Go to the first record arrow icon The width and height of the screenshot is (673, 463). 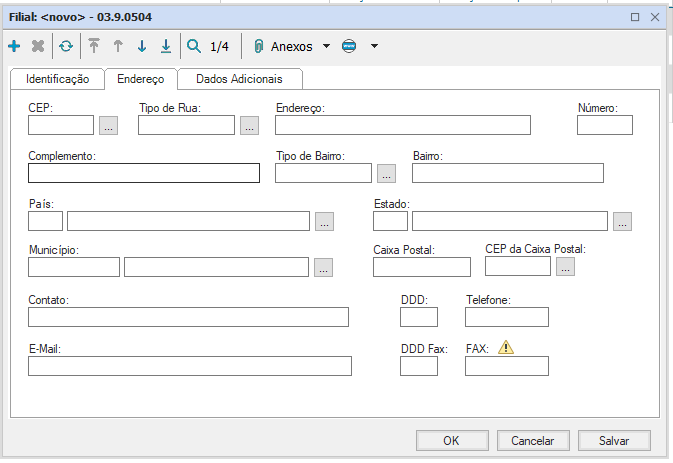[94, 46]
